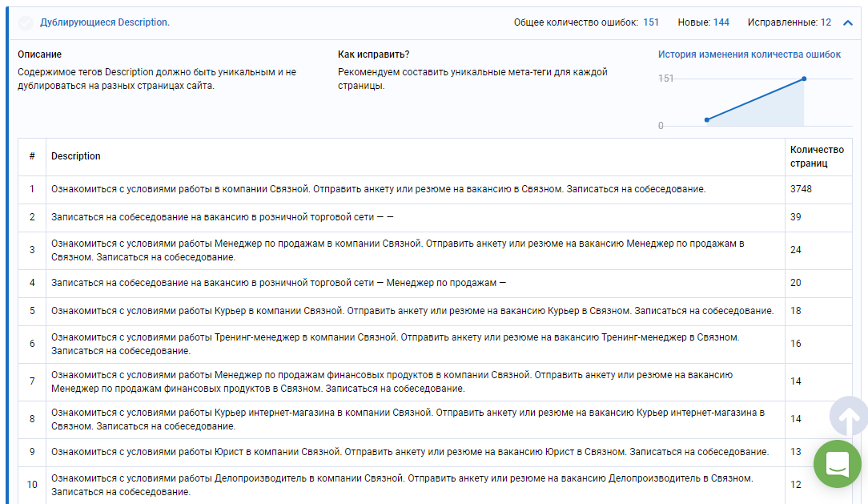The height and width of the screenshot is (504, 868).
Task: Click the page count 16
Action: [795, 344]
